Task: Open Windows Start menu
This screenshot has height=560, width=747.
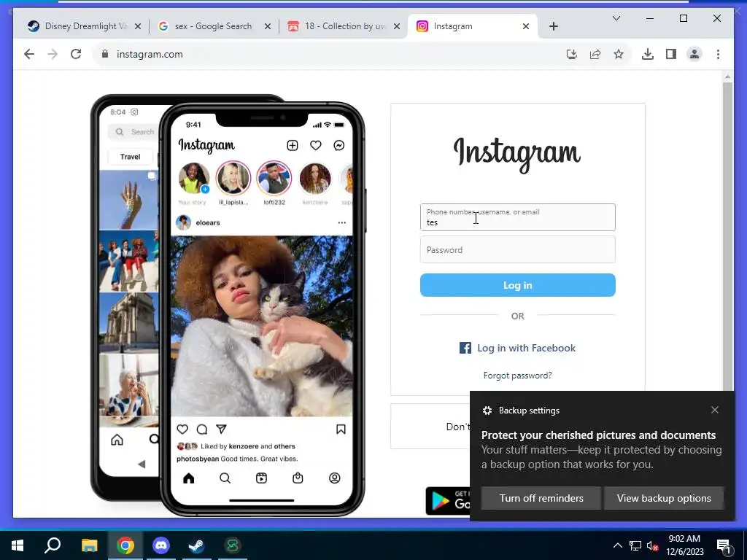Action: click(x=18, y=545)
